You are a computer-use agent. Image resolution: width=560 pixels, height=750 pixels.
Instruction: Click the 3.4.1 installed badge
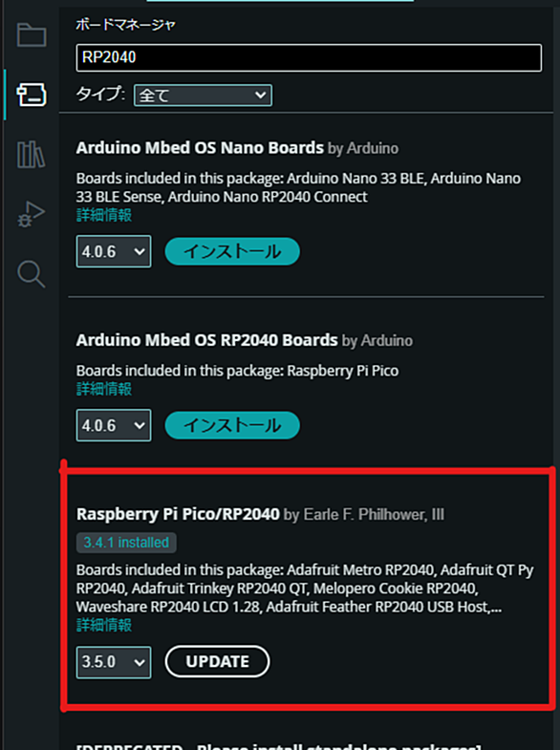click(126, 543)
